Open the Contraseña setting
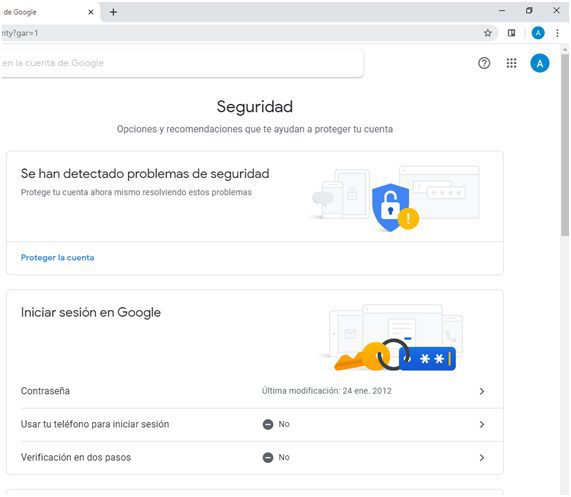The width and height of the screenshot is (571, 497). tap(255, 391)
